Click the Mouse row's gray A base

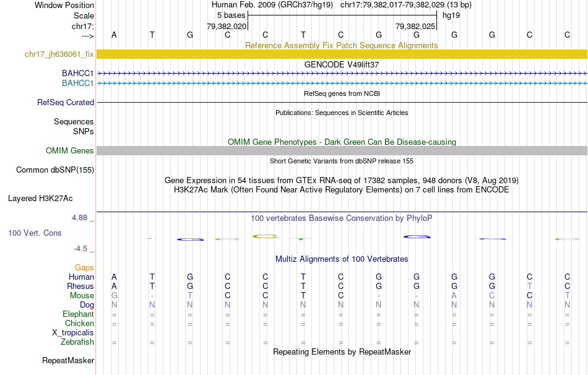[x=454, y=296]
